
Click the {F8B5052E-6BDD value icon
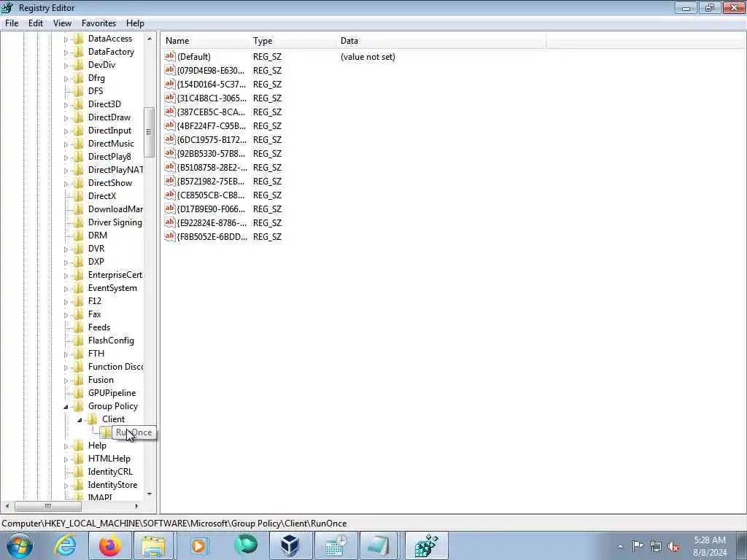[169, 236]
